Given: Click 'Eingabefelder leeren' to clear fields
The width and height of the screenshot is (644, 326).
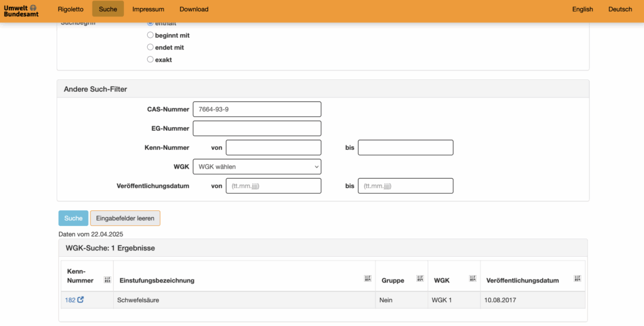Looking at the screenshot, I should point(125,218).
